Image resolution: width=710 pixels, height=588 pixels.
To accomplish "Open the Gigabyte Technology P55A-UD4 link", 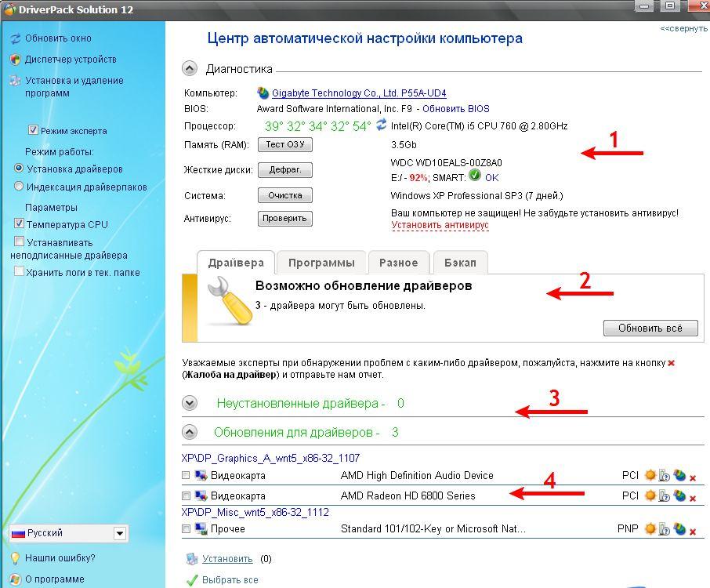I will coord(359,93).
